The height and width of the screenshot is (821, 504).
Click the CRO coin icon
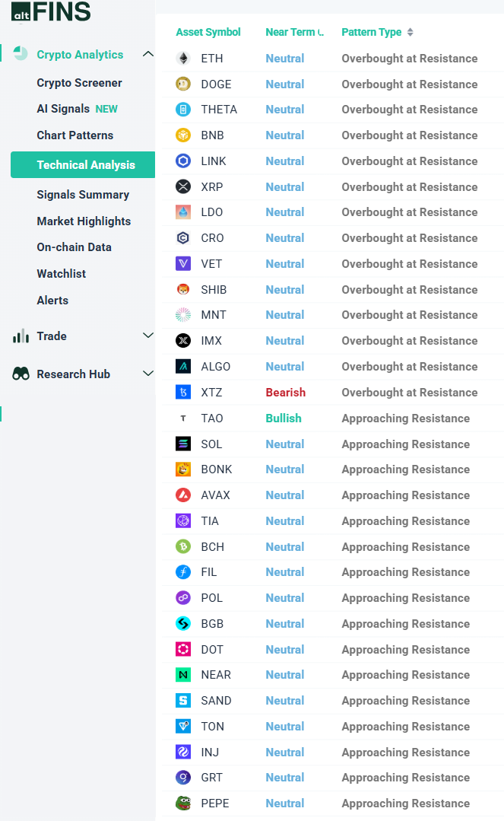point(183,237)
